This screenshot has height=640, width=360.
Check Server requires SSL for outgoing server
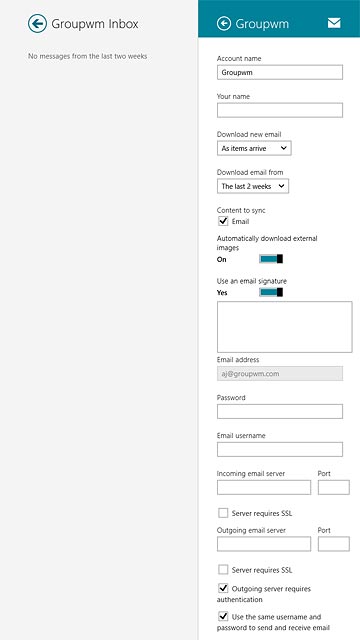[223, 569]
